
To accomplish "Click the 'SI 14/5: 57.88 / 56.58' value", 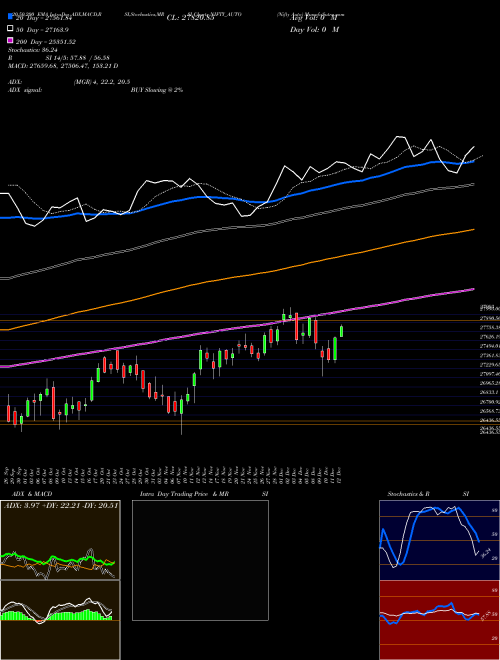I will point(78,58).
